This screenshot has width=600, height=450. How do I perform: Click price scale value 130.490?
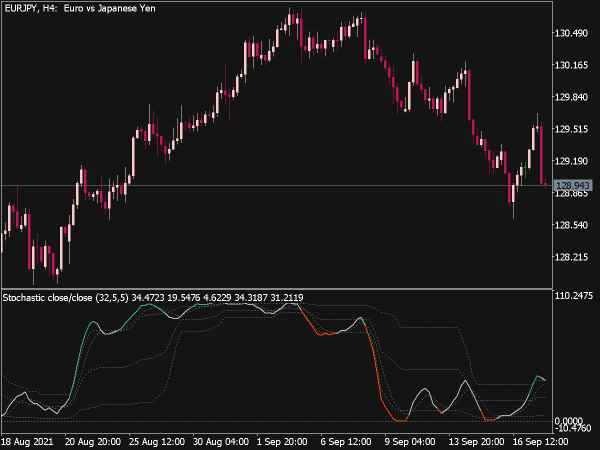[571, 33]
